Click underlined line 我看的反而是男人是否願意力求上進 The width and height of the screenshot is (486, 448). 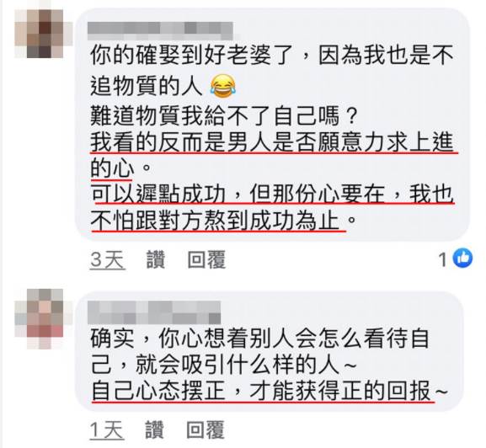[272, 142]
